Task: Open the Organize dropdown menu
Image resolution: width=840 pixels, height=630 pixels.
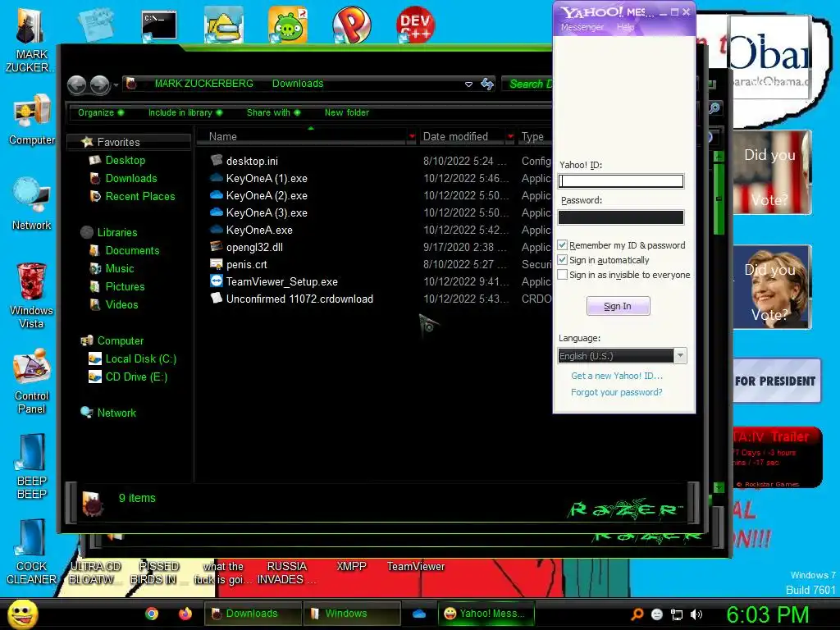Action: 101,112
